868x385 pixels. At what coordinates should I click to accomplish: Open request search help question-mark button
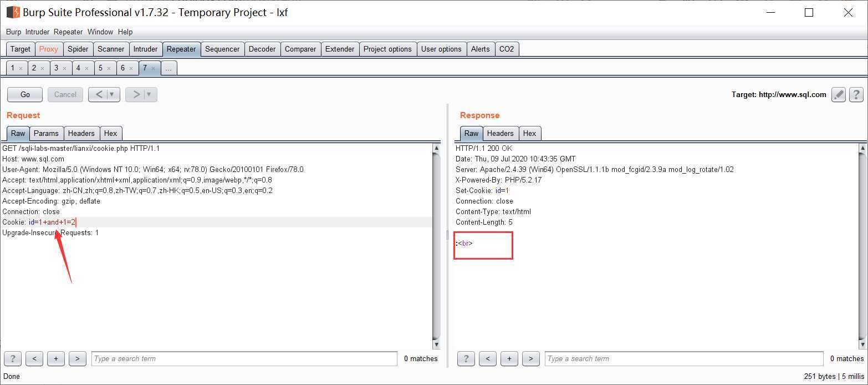coord(13,358)
